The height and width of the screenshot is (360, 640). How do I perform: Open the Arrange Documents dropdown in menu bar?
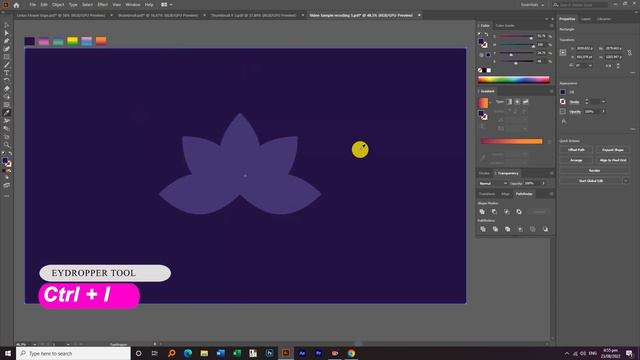tap(166, 5)
